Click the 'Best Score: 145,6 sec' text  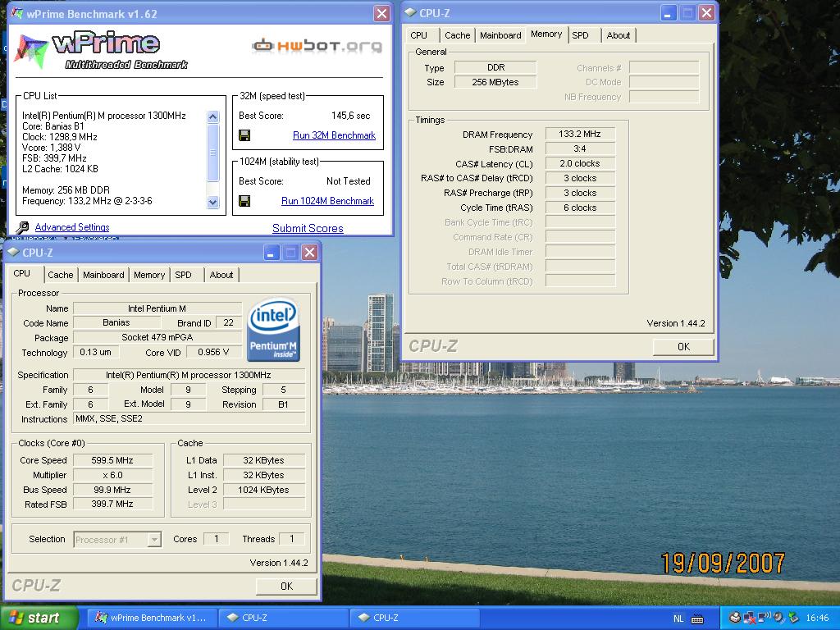[304, 116]
